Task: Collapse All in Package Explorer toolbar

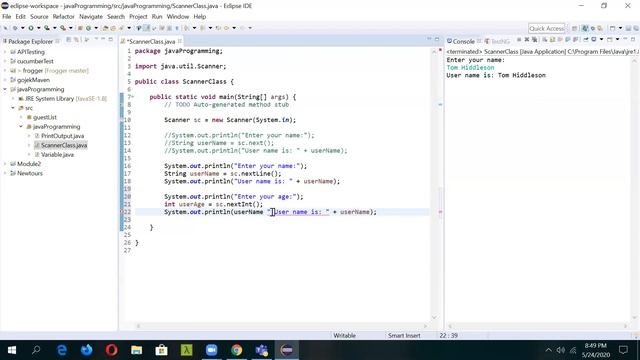Action: (69, 40)
